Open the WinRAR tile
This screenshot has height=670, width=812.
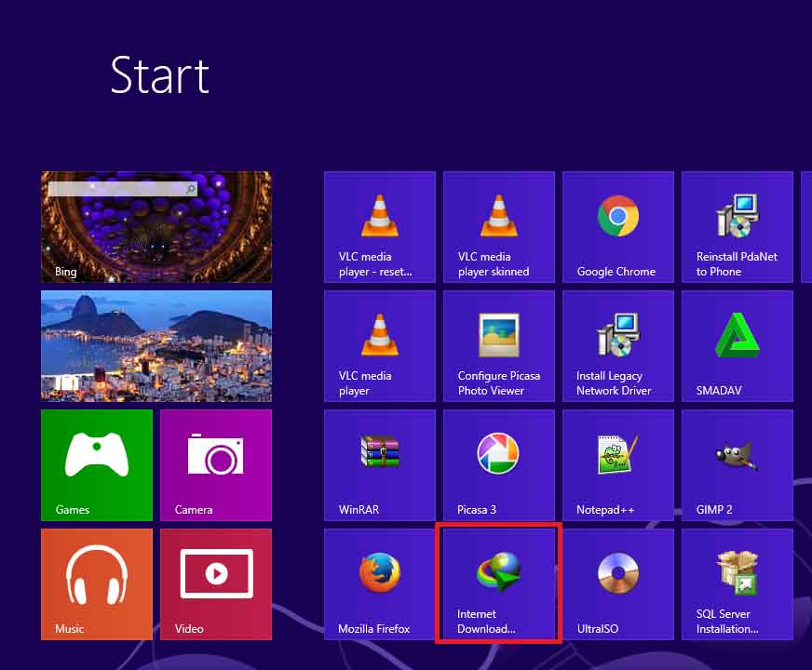click(380, 465)
